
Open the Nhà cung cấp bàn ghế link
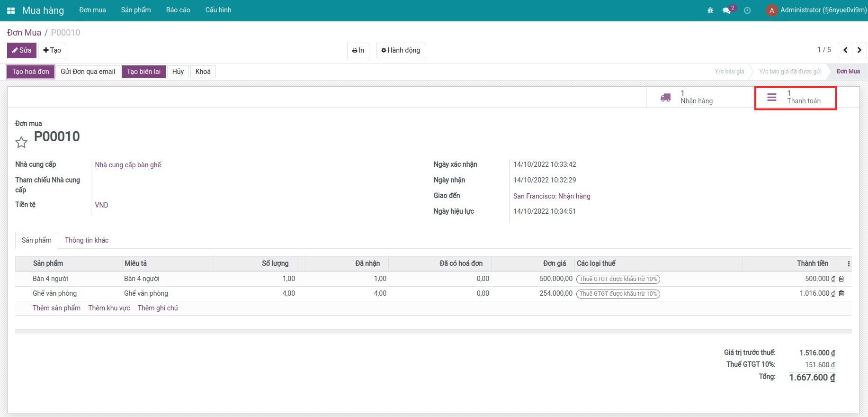tap(128, 165)
